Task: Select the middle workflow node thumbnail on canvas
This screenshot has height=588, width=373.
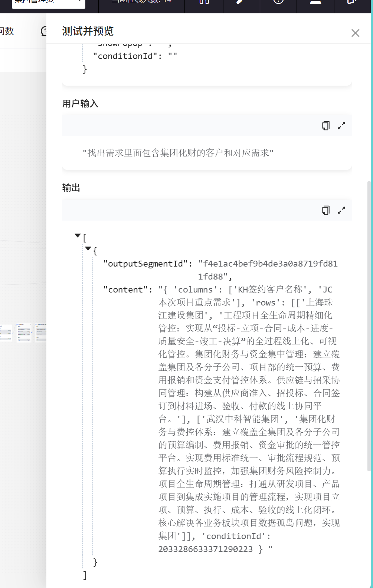Action: pyautogui.click(x=24, y=332)
